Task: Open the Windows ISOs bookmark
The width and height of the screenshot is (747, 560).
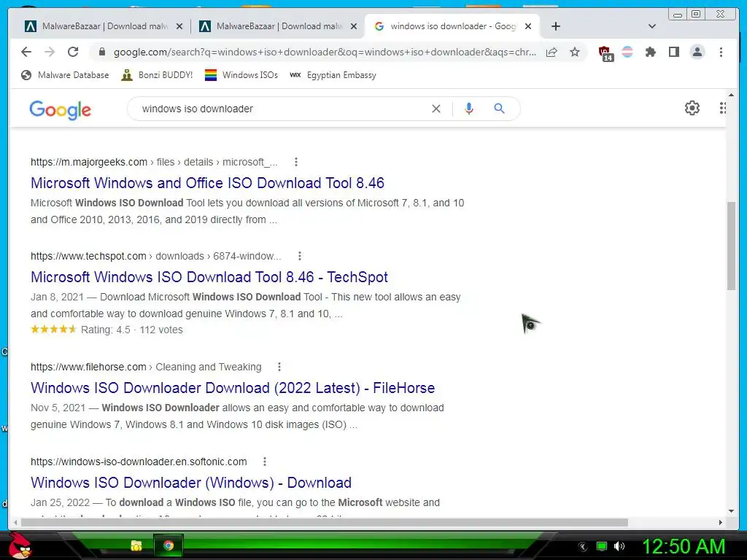Action: (241, 75)
